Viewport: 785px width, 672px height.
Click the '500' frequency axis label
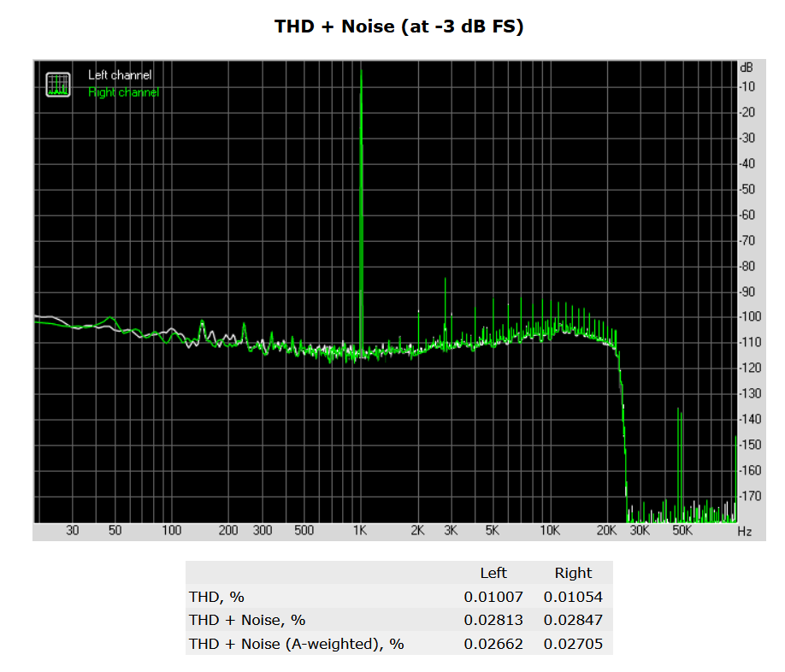[x=304, y=530]
